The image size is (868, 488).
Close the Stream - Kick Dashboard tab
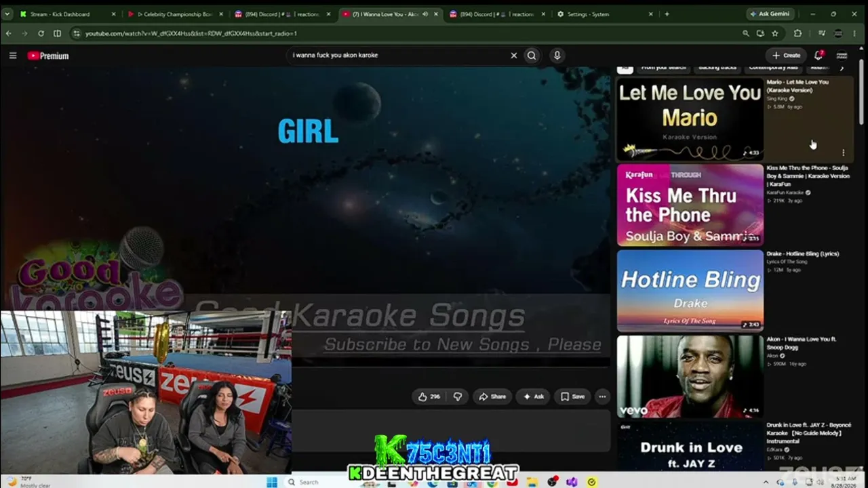(x=113, y=14)
